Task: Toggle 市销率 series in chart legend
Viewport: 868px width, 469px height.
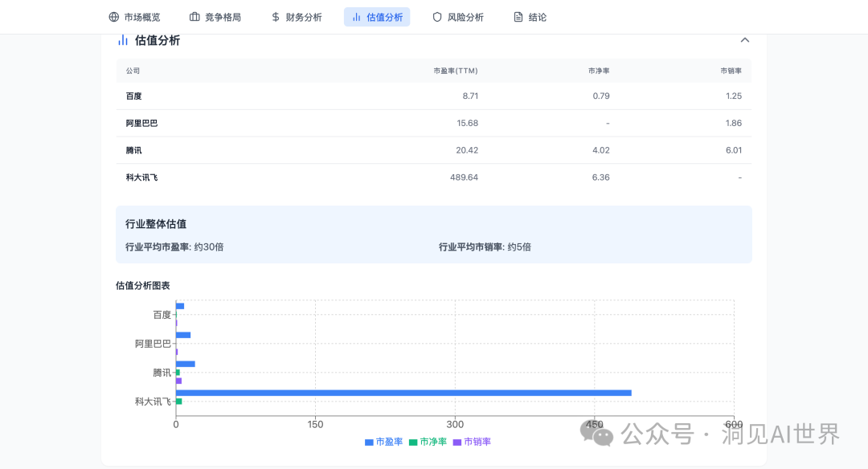Action: click(x=473, y=442)
